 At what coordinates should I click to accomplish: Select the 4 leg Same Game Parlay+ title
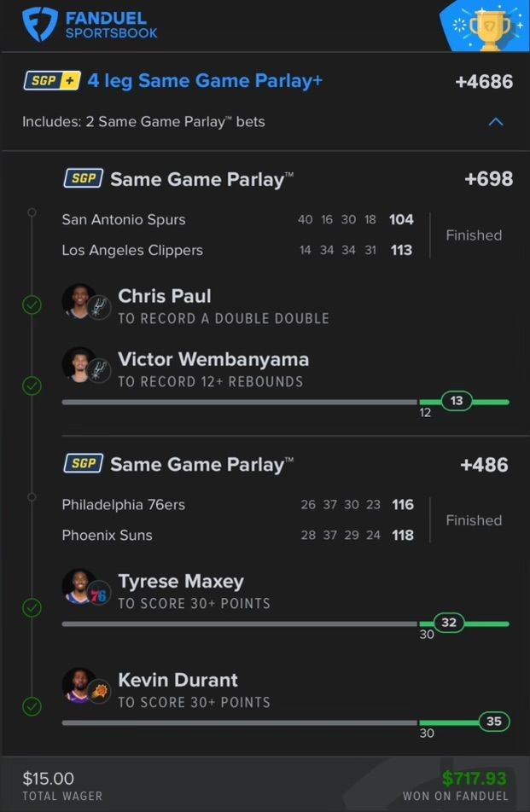click(205, 81)
